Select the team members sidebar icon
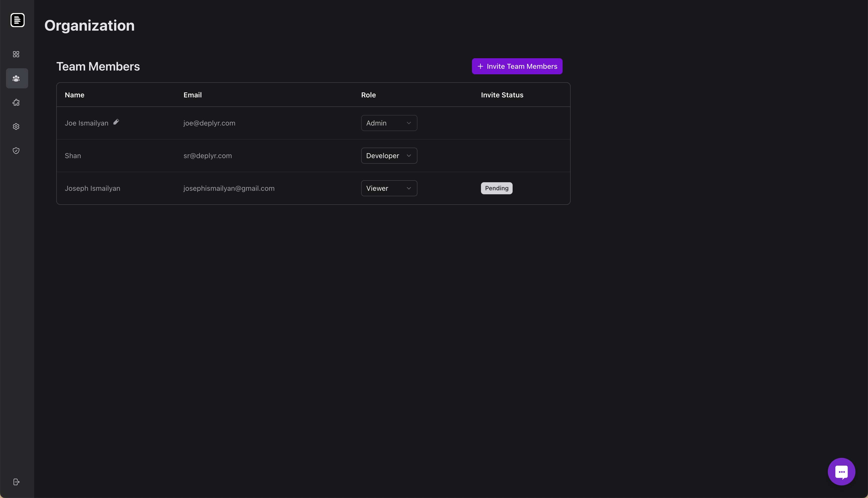This screenshot has height=498, width=868. pyautogui.click(x=16, y=78)
